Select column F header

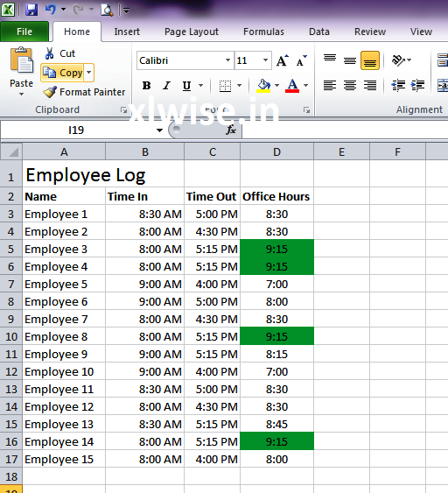pos(398,151)
